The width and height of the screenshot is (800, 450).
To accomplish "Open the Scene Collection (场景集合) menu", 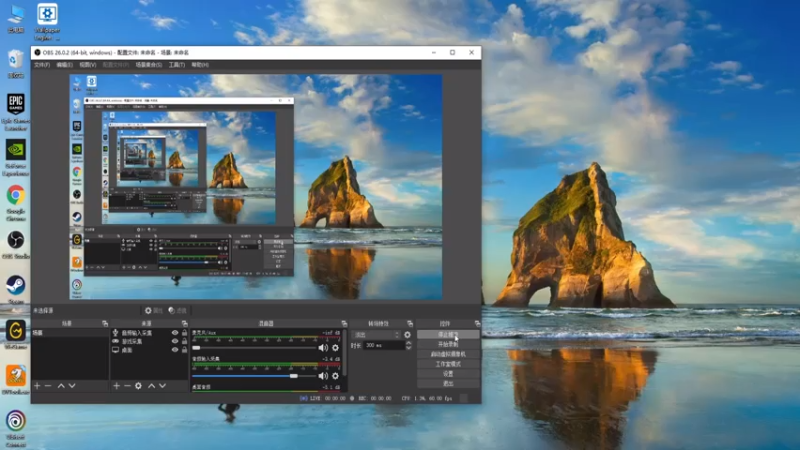I will (x=148, y=65).
